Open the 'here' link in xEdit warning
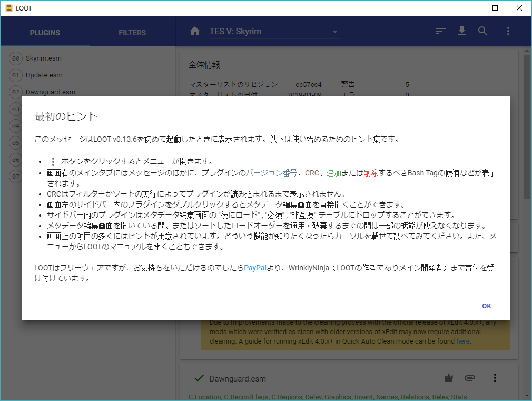The height and width of the screenshot is (401, 532). pyautogui.click(x=463, y=341)
